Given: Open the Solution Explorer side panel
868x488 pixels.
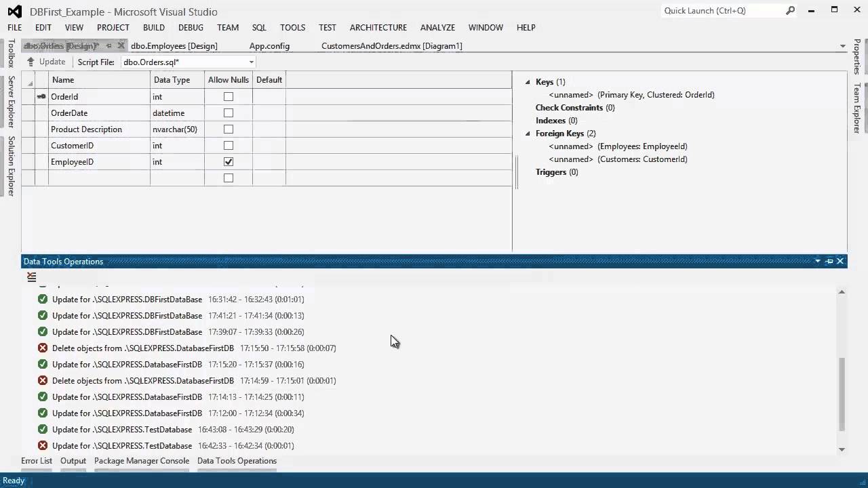Looking at the screenshot, I should coord(11,166).
